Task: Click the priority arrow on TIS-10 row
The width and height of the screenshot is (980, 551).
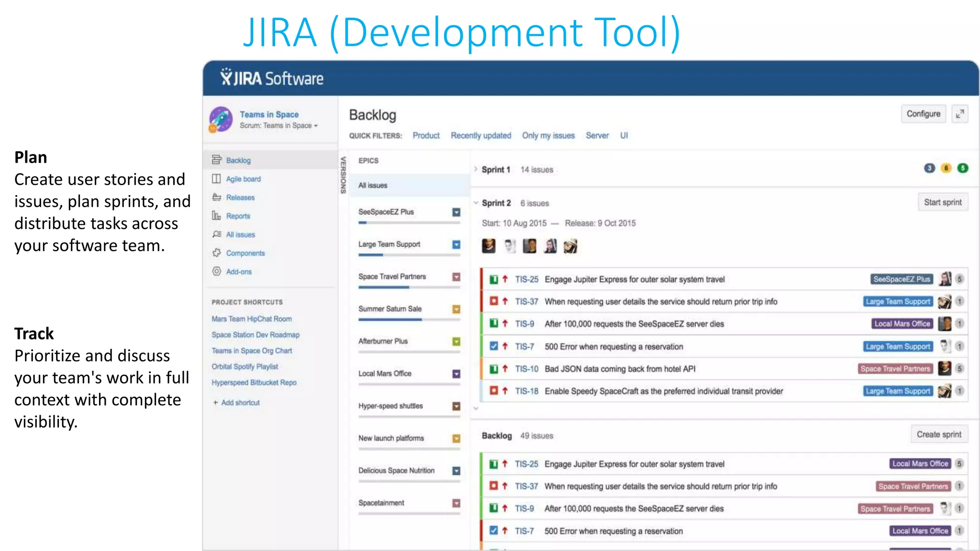Action: [x=505, y=369]
